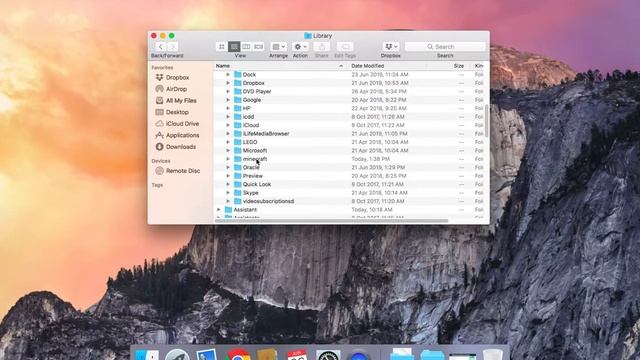Screen dimensions: 640x360
Task: Select the Preview folder icon
Action: (238, 176)
